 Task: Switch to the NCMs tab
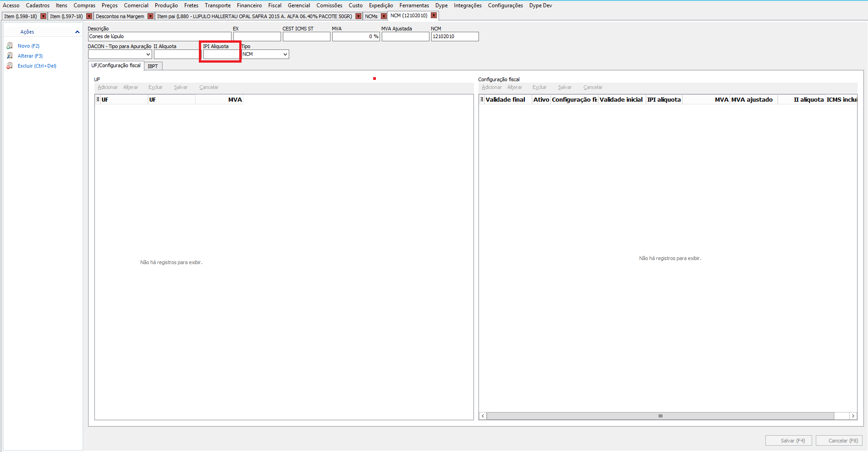tap(371, 16)
